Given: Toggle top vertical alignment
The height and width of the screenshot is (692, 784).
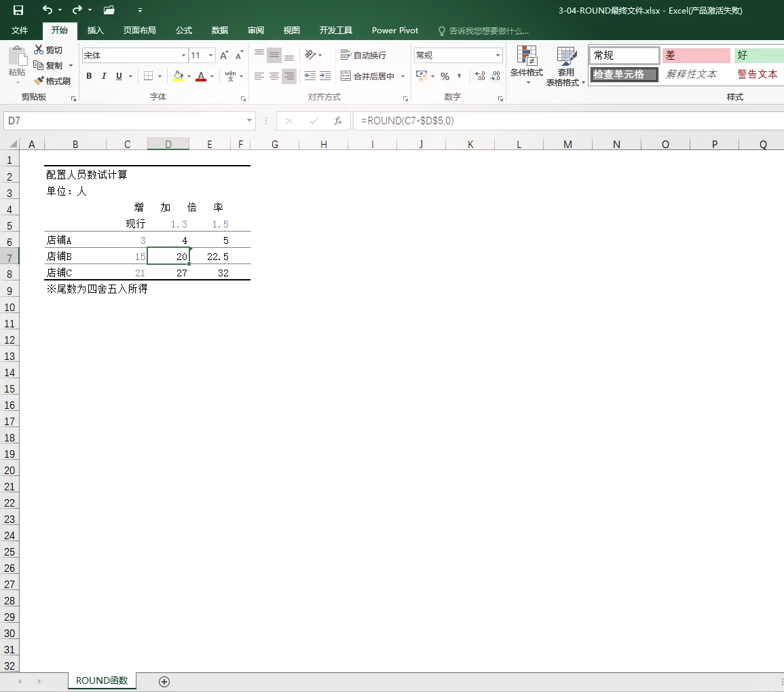Looking at the screenshot, I should pos(259,54).
